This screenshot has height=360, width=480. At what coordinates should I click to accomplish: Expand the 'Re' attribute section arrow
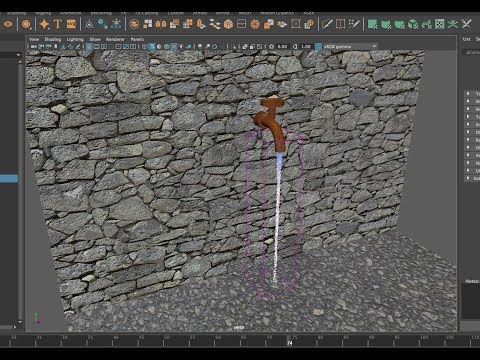468,140
